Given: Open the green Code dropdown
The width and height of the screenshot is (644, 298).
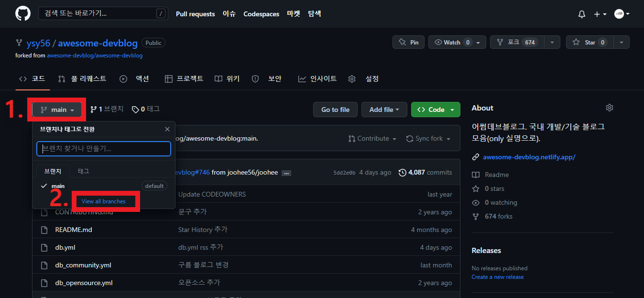Looking at the screenshot, I should pyautogui.click(x=436, y=110).
